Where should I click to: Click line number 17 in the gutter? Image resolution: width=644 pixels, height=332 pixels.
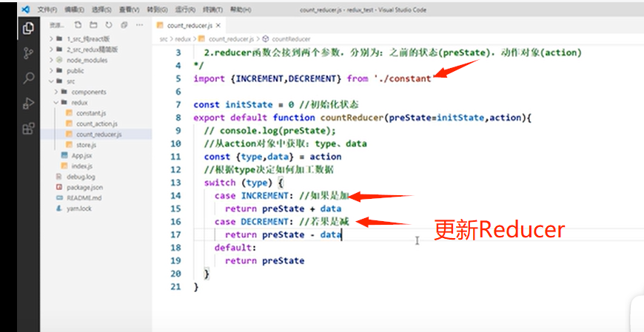pyautogui.click(x=175, y=234)
